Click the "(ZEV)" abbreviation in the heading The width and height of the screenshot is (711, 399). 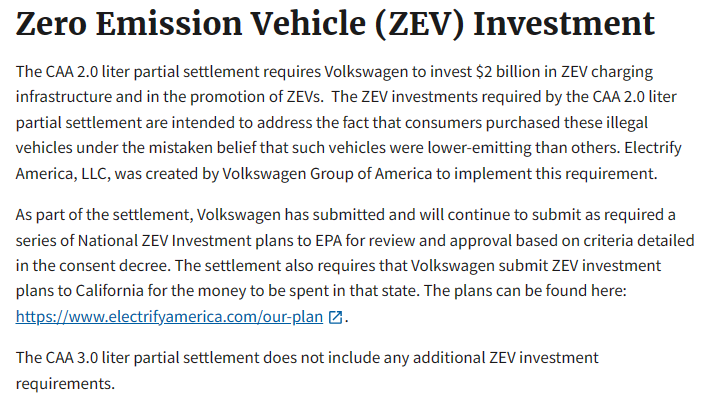[x=419, y=24]
